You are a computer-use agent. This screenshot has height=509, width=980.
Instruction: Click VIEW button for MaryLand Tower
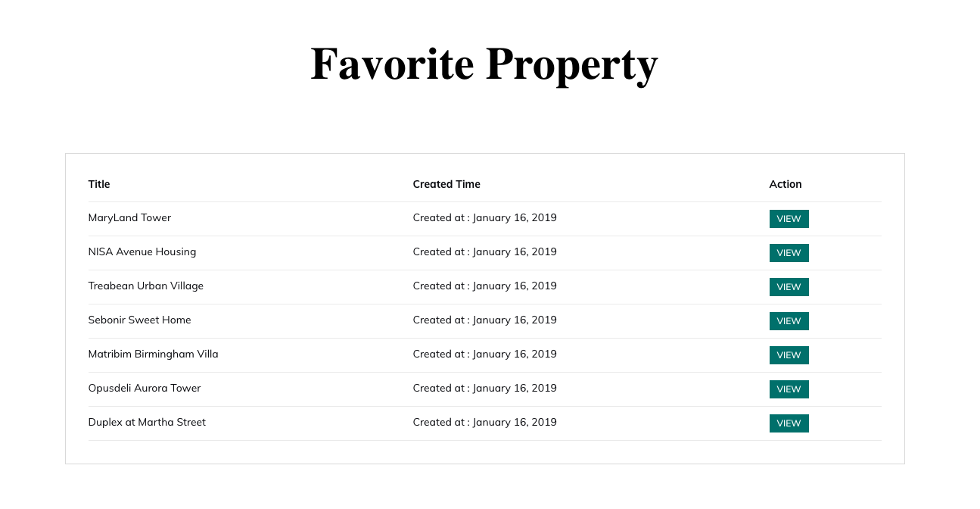(x=789, y=219)
